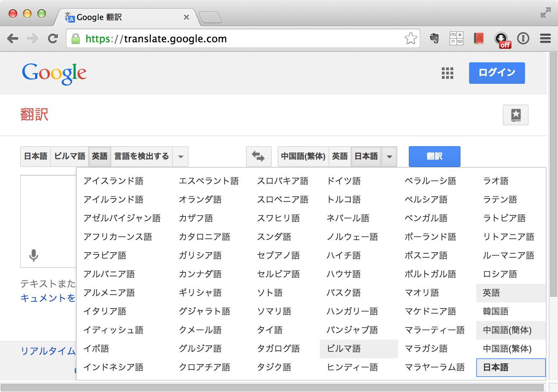Pick 中国語(繁体) in the language list
558x392 pixels.
tap(507, 349)
